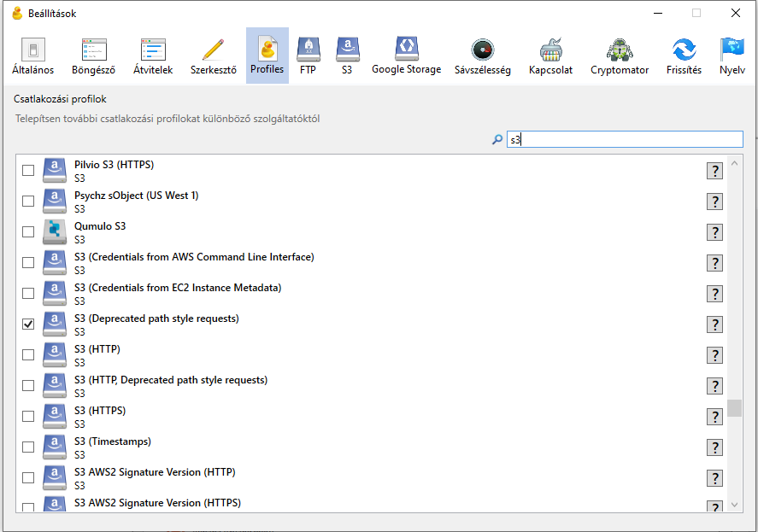The height and width of the screenshot is (532, 758).
Task: Enable the Qumulo S3 profile checkbox
Action: [x=28, y=232]
